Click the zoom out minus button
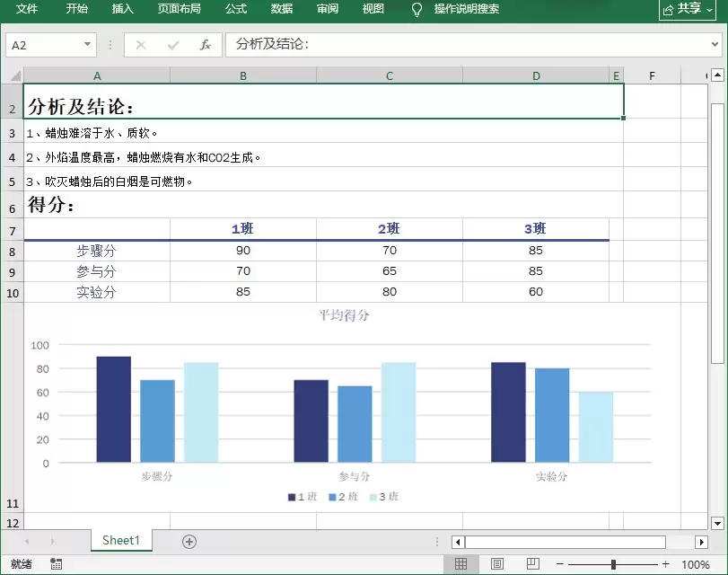The image size is (728, 575). click(560, 564)
